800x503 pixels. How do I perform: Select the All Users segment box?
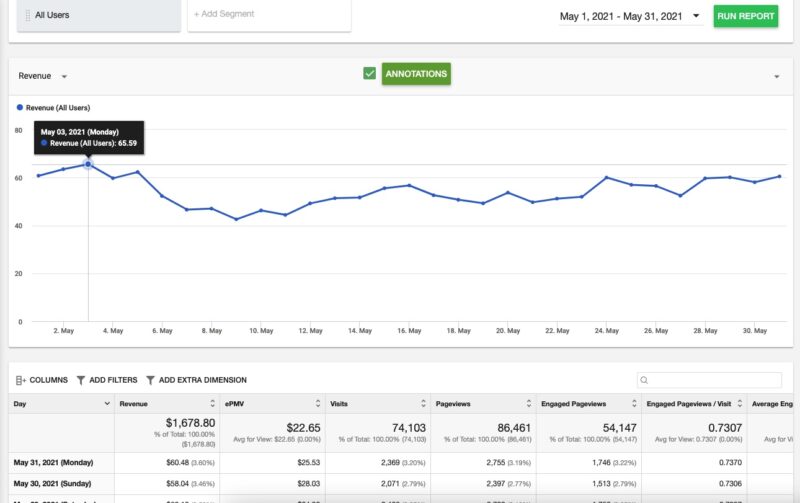tap(99, 15)
